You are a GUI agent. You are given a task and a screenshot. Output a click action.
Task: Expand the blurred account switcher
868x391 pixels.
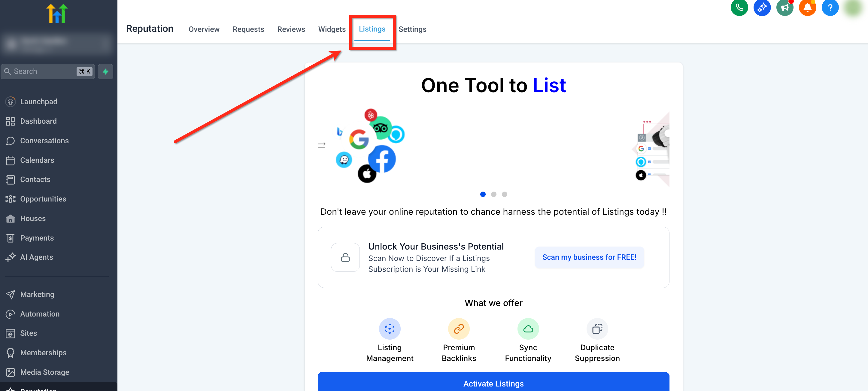tap(56, 44)
